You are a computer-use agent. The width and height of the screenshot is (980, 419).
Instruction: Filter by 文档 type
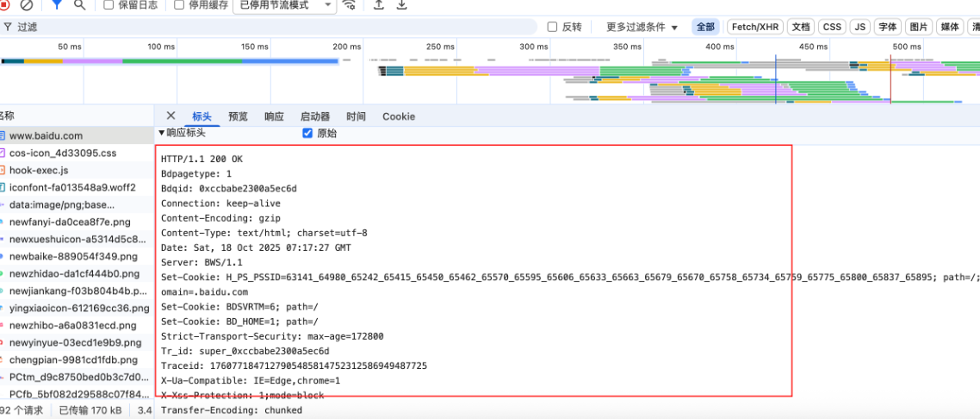801,27
